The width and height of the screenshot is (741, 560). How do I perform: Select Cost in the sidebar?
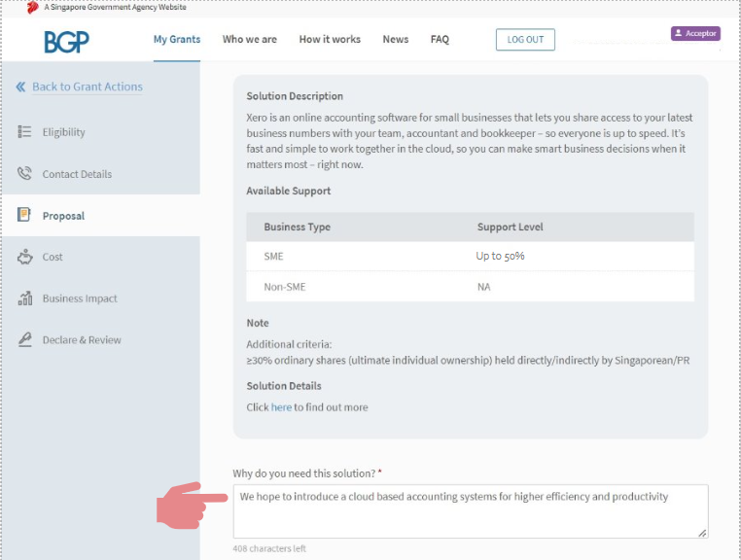click(x=53, y=257)
